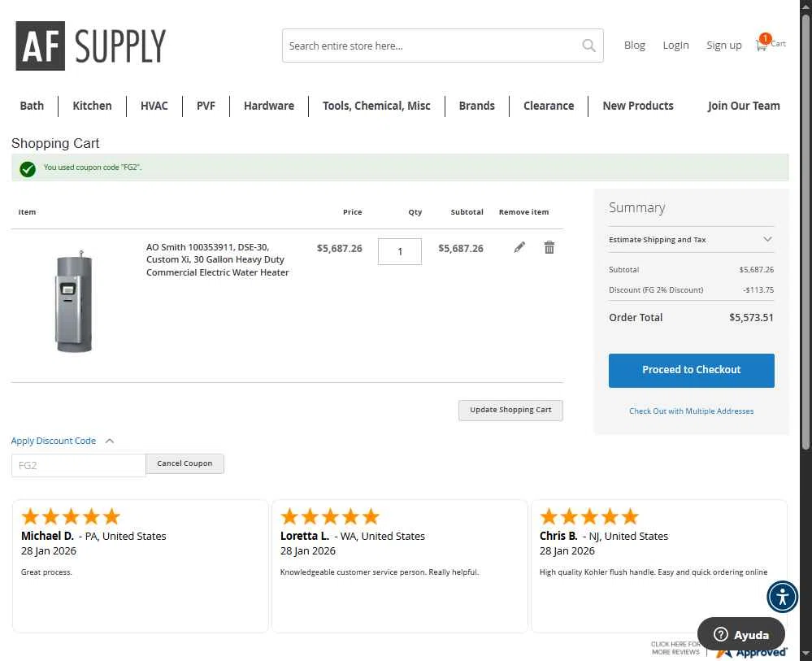
Task: Click the "Remove item" column header
Action: [523, 212]
